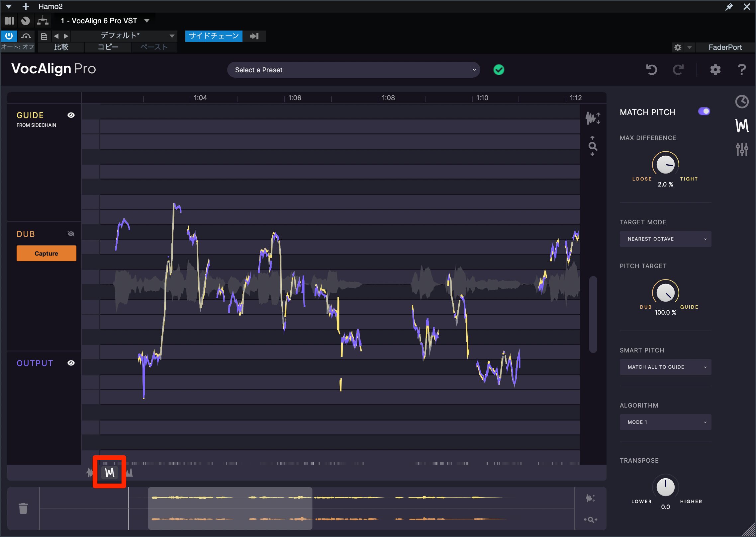
Task: Open VocAlign settings gear
Action: [715, 70]
